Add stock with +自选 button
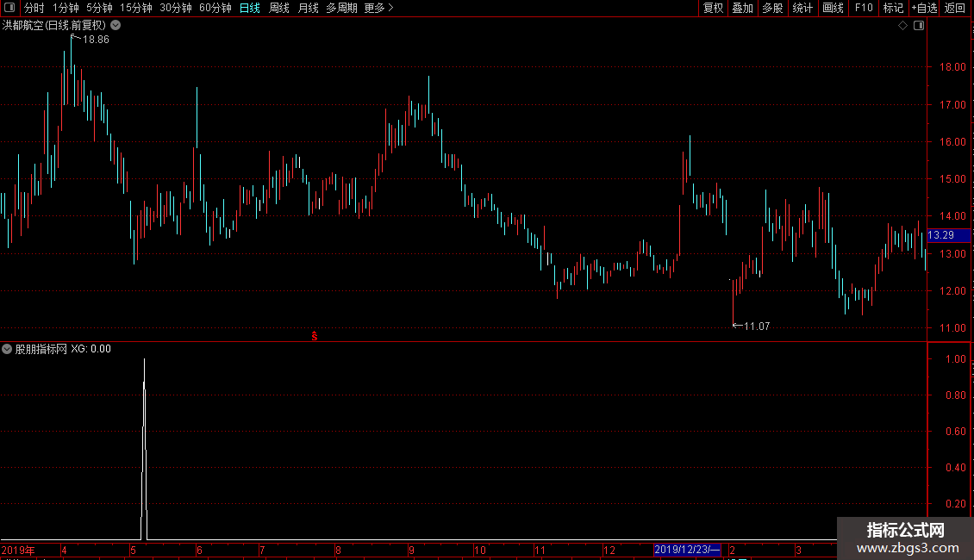This screenshot has width=974, height=560. (924, 8)
